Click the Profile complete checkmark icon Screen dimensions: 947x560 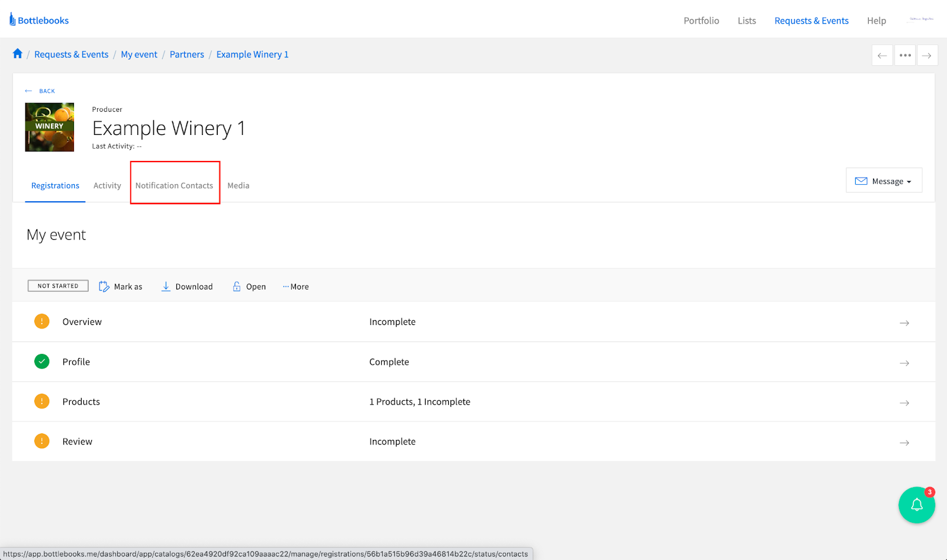[42, 361]
